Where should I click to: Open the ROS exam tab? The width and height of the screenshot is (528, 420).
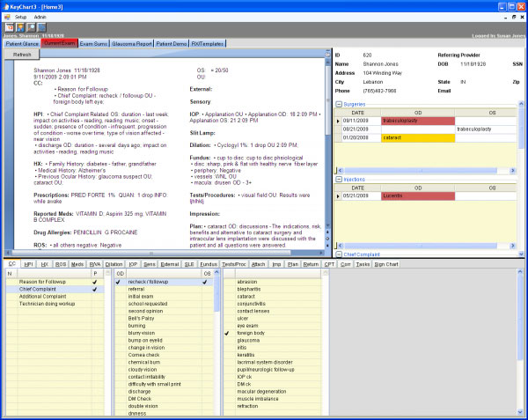pos(61,264)
